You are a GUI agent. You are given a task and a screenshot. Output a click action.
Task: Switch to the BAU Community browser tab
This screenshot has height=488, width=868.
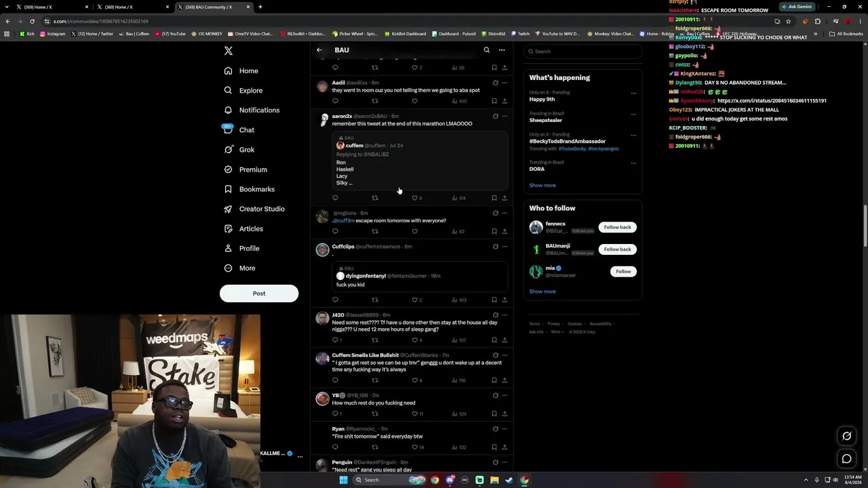pyautogui.click(x=215, y=7)
